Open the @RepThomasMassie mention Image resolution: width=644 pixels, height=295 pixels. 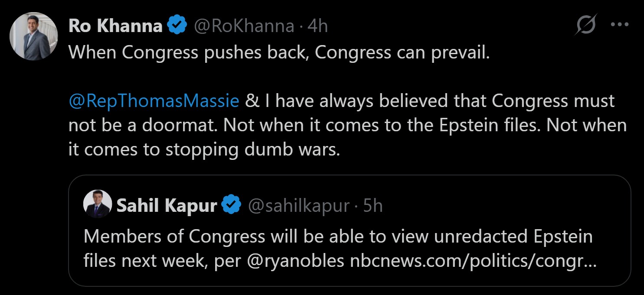(x=154, y=100)
